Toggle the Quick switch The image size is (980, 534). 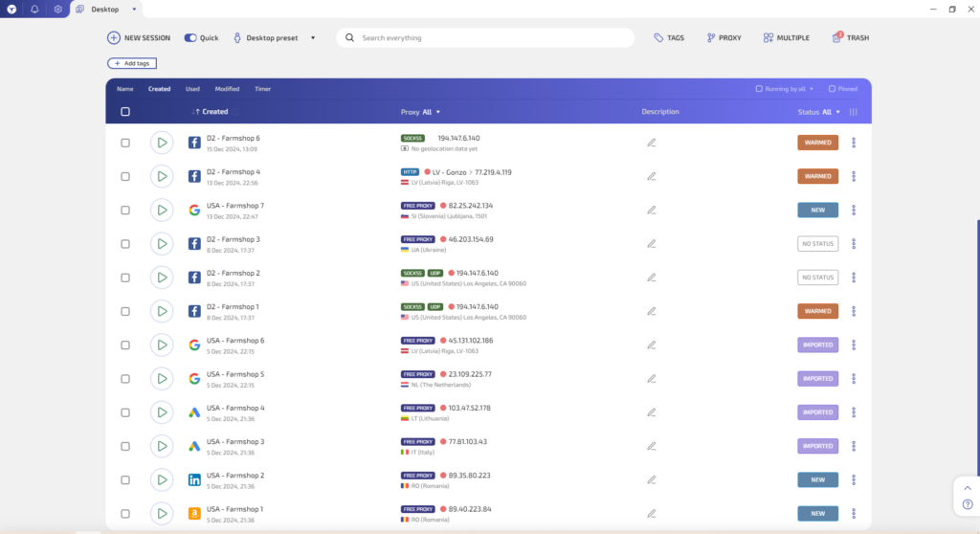tap(190, 38)
